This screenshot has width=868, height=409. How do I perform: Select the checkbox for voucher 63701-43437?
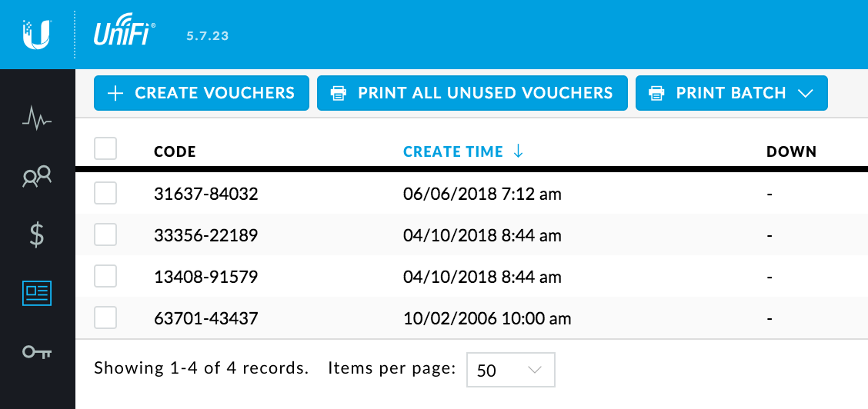(105, 317)
